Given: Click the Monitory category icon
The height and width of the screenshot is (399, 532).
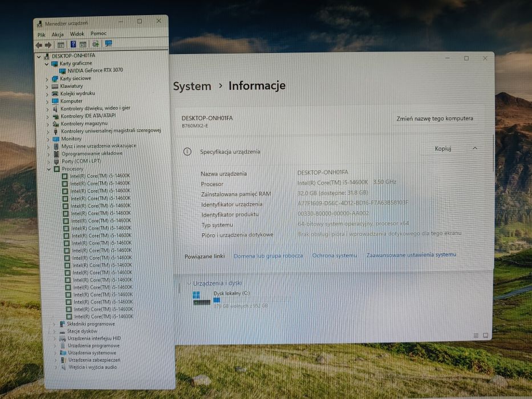Looking at the screenshot, I should 56,139.
